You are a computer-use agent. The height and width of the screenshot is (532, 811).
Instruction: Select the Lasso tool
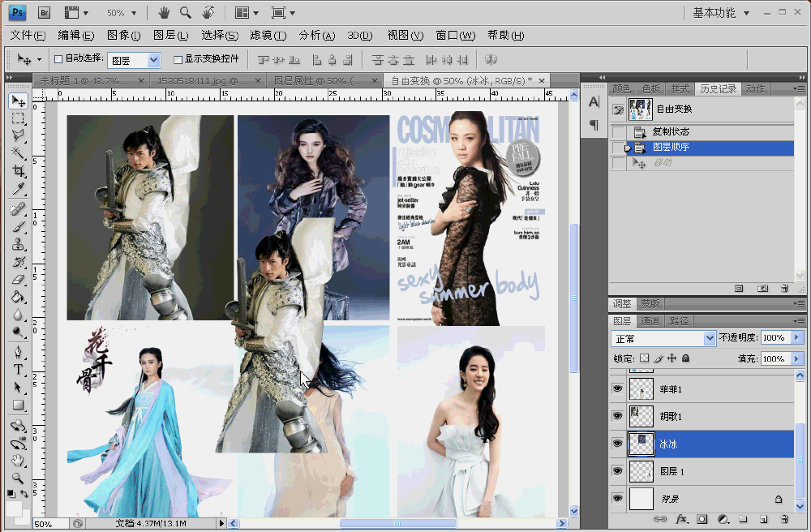pyautogui.click(x=18, y=135)
